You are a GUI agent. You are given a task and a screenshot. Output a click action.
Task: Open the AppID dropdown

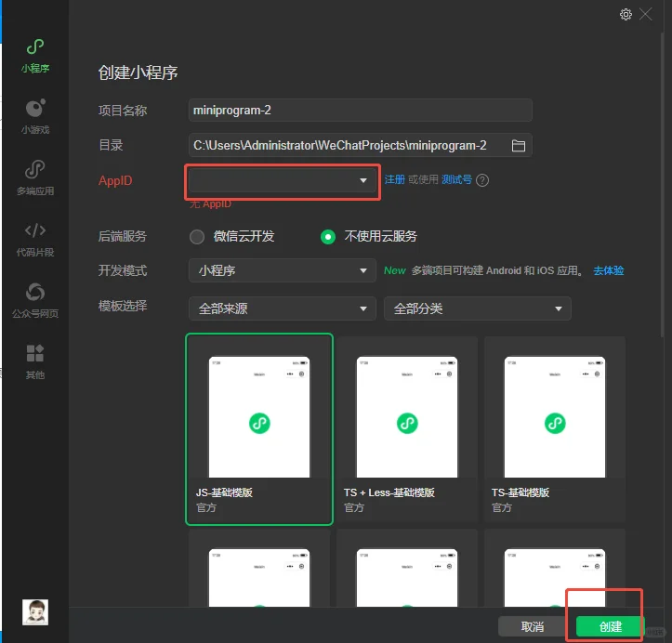pyautogui.click(x=283, y=180)
